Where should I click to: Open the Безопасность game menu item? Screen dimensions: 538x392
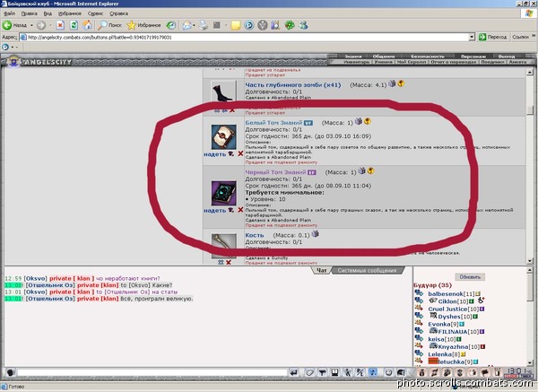pos(428,57)
